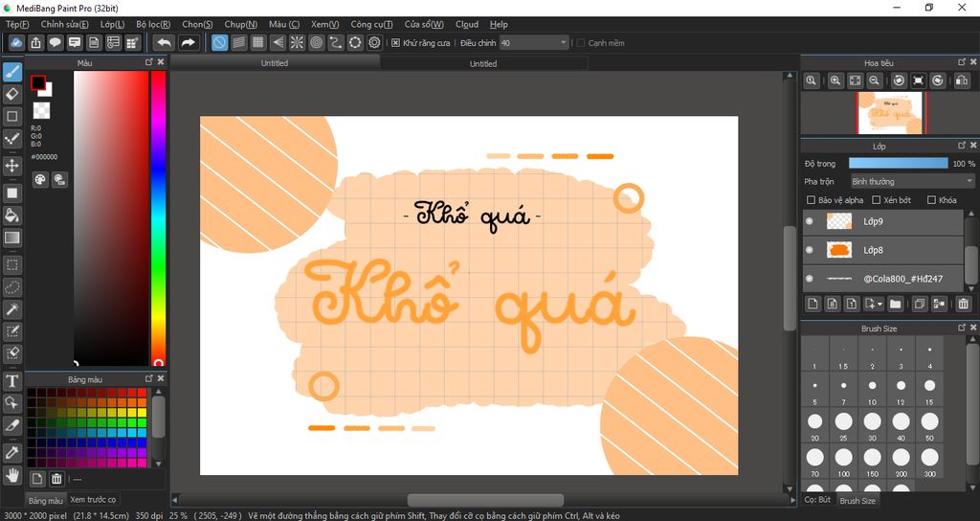Image resolution: width=980 pixels, height=521 pixels.
Task: Toggle the Cạnh mềm checkbox
Action: tap(581, 43)
